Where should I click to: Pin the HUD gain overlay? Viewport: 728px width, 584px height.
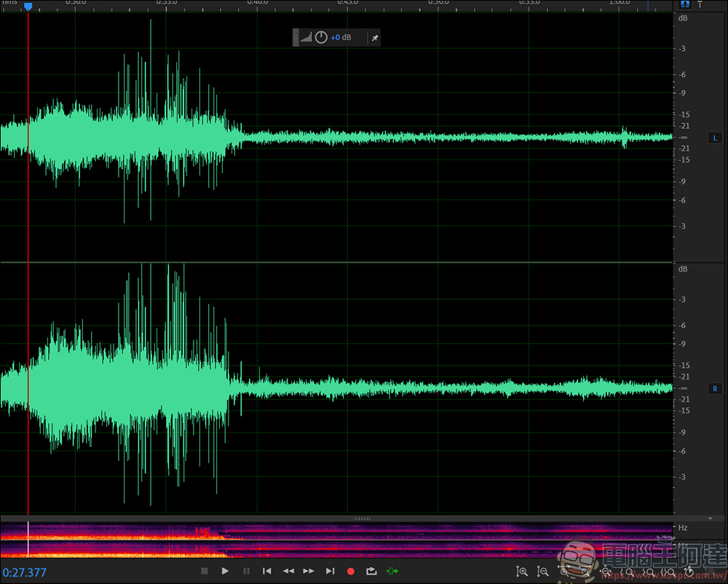click(375, 38)
